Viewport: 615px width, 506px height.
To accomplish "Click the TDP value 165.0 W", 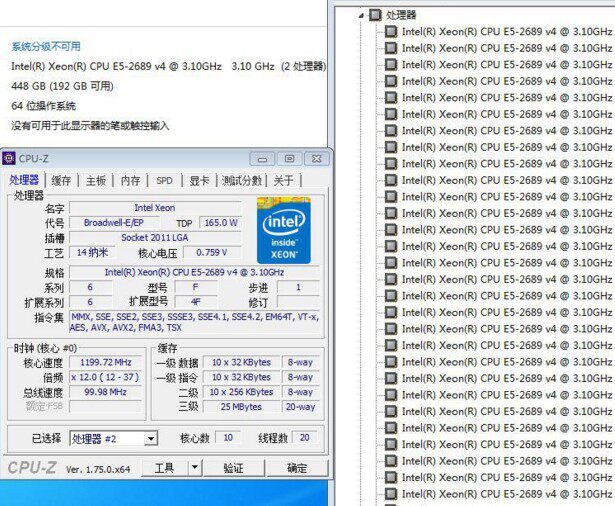I will [x=221, y=223].
